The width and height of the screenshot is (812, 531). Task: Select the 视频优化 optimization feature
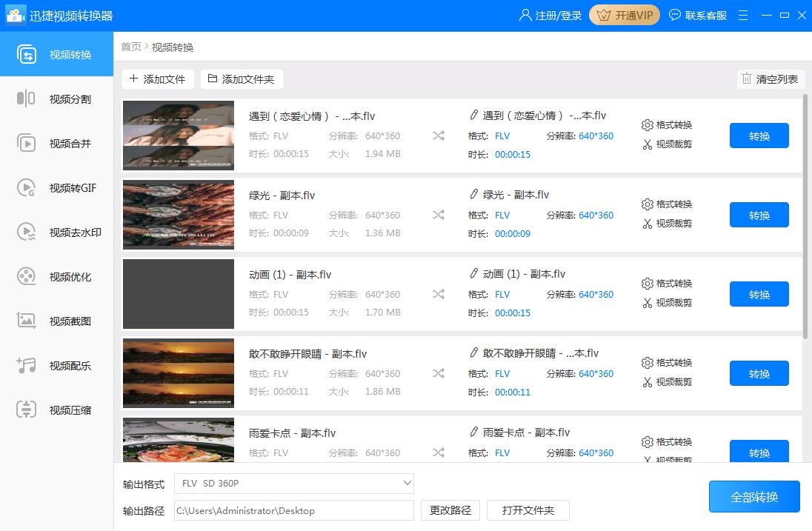point(56,276)
